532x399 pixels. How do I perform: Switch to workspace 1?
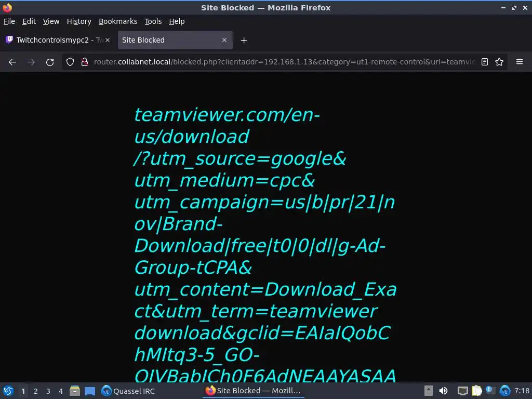(23, 391)
